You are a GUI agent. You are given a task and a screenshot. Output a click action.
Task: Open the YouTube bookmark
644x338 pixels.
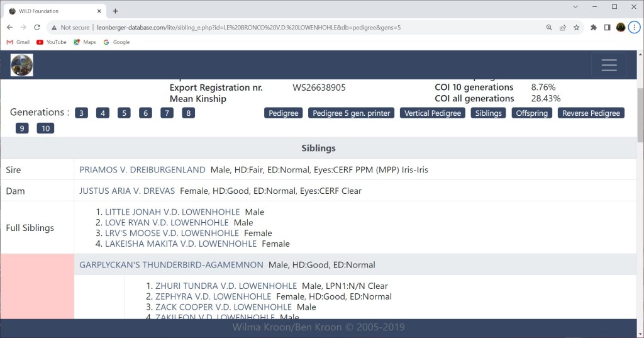point(51,42)
